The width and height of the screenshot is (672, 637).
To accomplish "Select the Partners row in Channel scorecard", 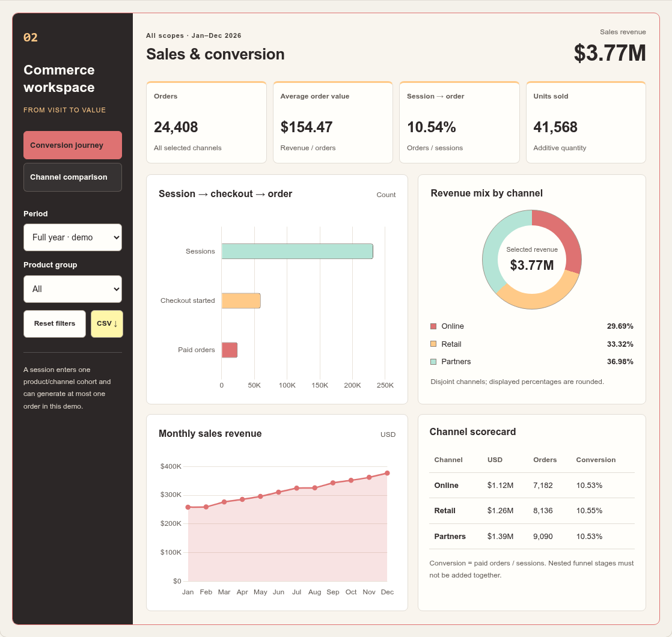I will click(x=532, y=536).
